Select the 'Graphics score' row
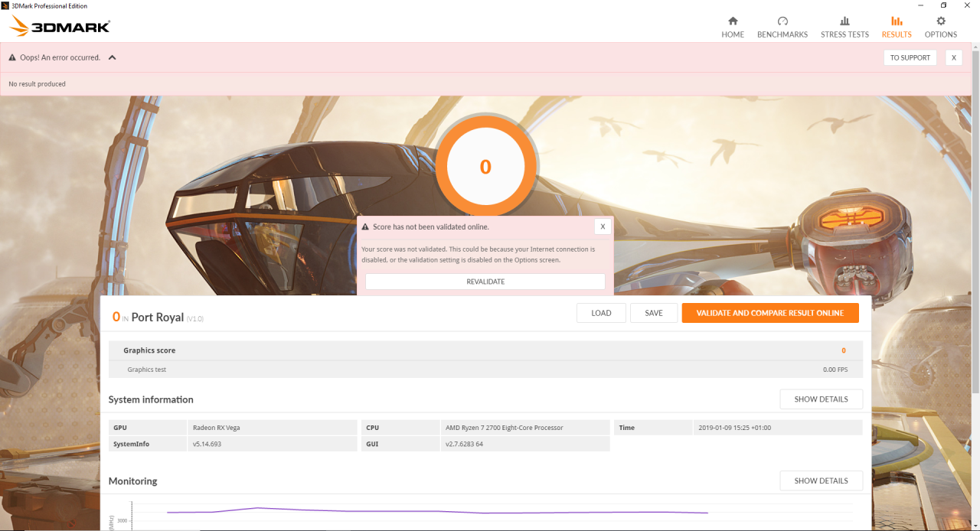Screen dimensions: 980x531 click(485, 350)
